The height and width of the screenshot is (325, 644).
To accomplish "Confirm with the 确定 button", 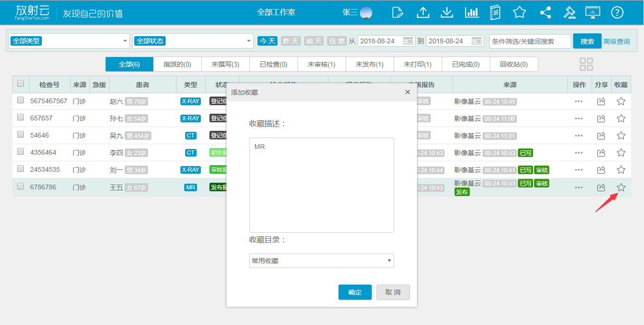I will click(355, 292).
